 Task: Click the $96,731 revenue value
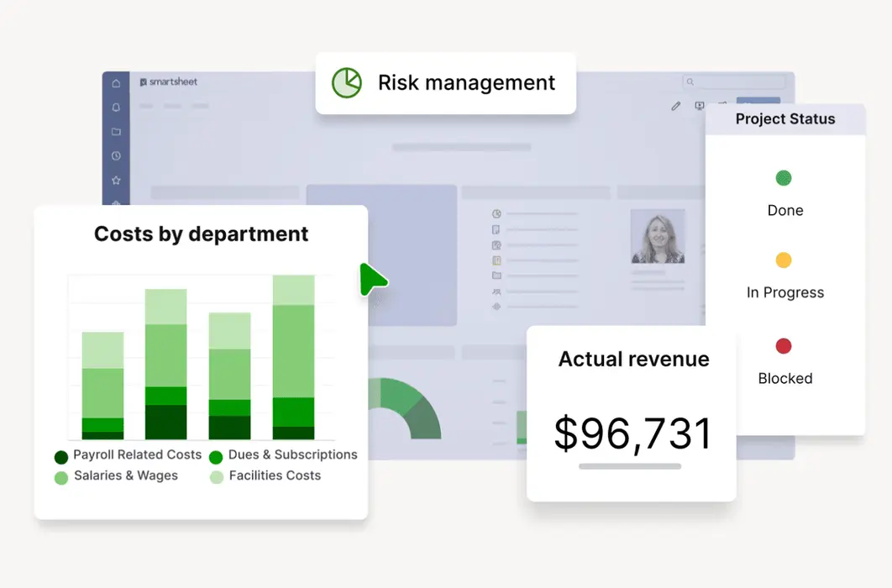click(633, 434)
